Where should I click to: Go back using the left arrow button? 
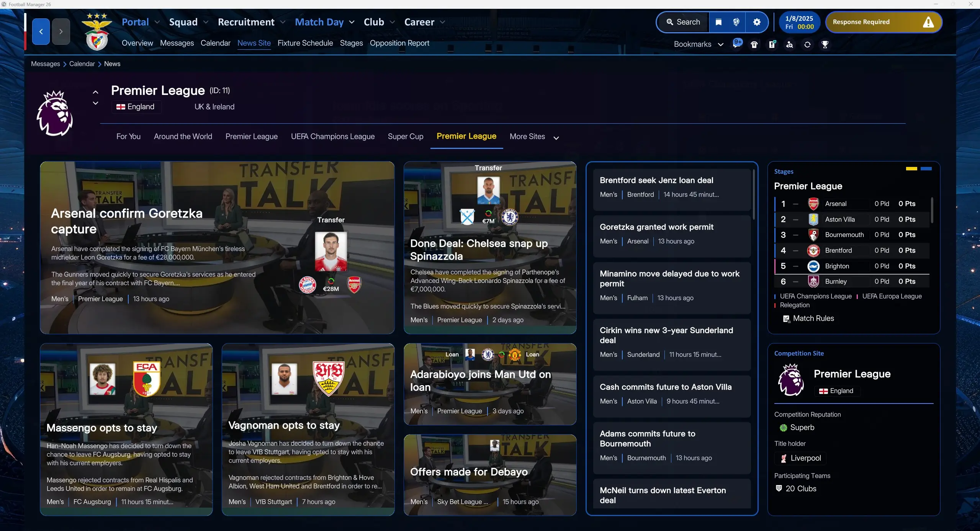(x=41, y=31)
